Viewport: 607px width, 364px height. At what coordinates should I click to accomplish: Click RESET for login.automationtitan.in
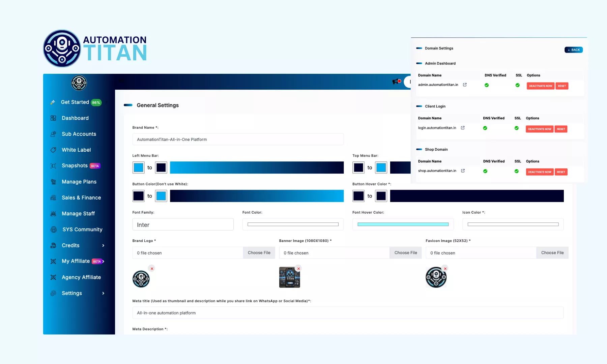pyautogui.click(x=561, y=129)
